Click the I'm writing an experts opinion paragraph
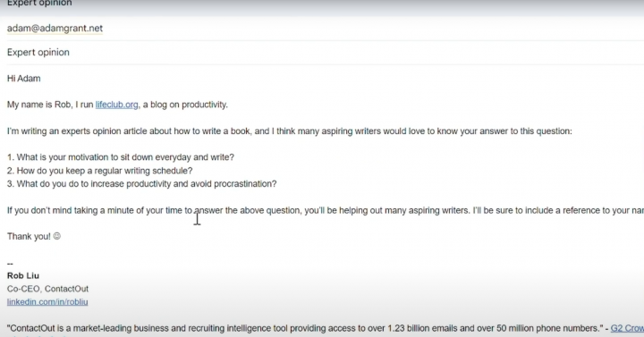 coord(289,131)
